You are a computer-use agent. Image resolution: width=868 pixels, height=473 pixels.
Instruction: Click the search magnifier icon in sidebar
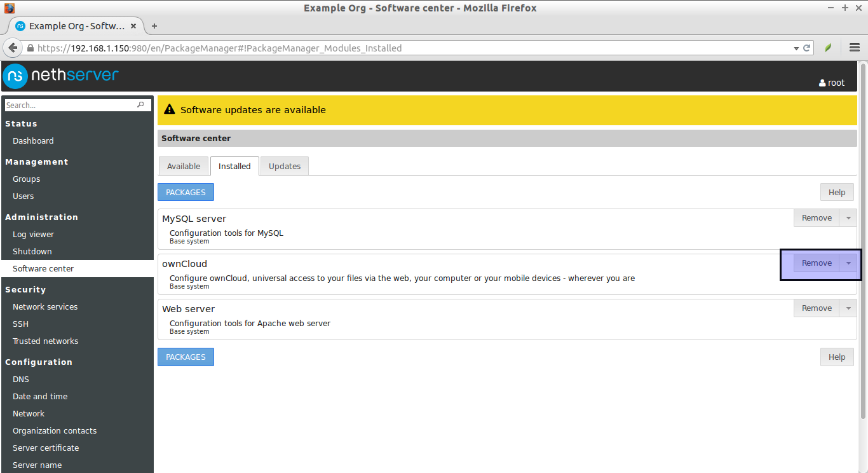click(x=141, y=105)
